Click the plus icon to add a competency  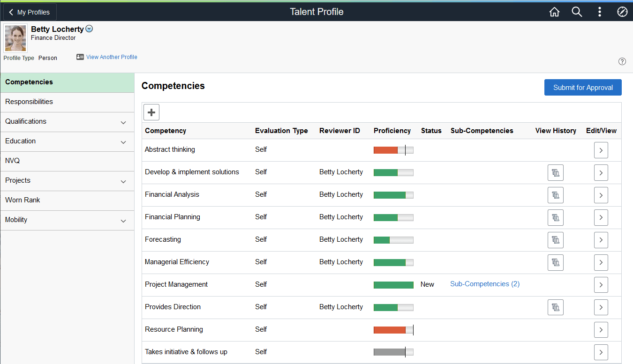pyautogui.click(x=151, y=112)
